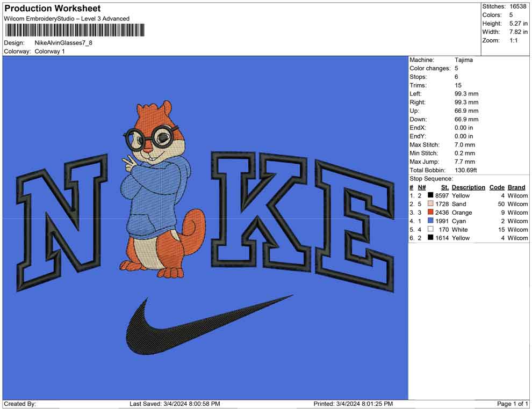The image size is (532, 409).
Task: Click the 'Code' column header
Action: [x=497, y=187]
